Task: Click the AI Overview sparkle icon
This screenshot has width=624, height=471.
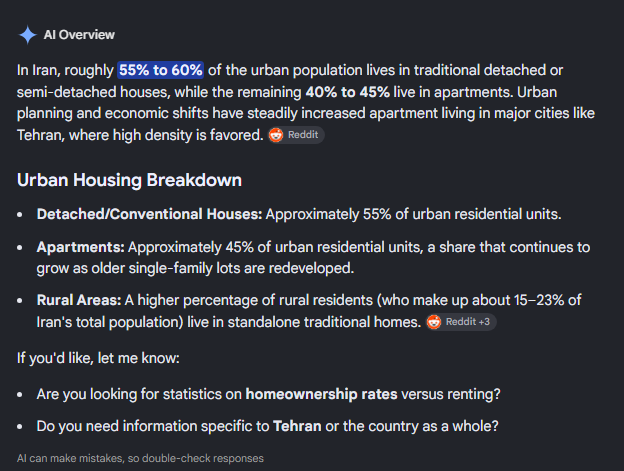Action: [x=27, y=35]
